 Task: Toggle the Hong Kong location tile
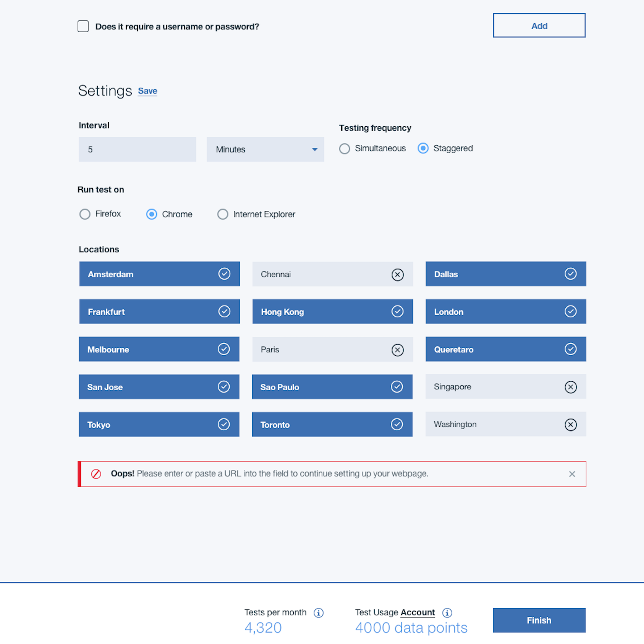[x=333, y=311]
